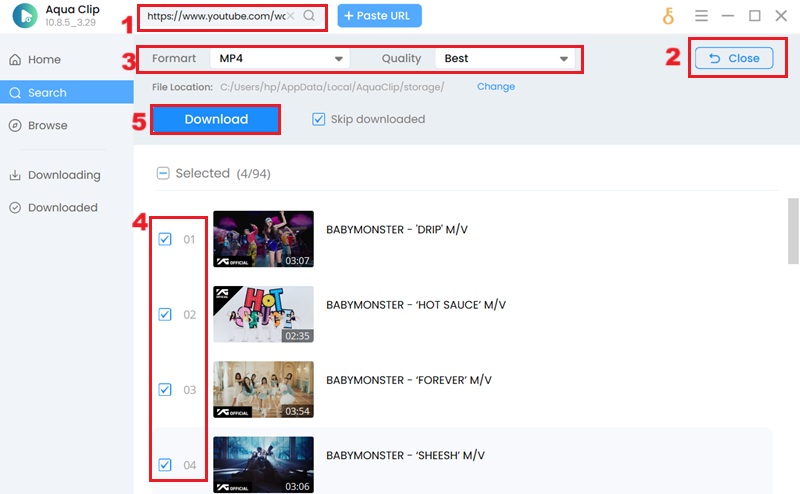800x494 pixels.
Task: Toggle the Selected (4/94) select-all checkbox
Action: (163, 174)
